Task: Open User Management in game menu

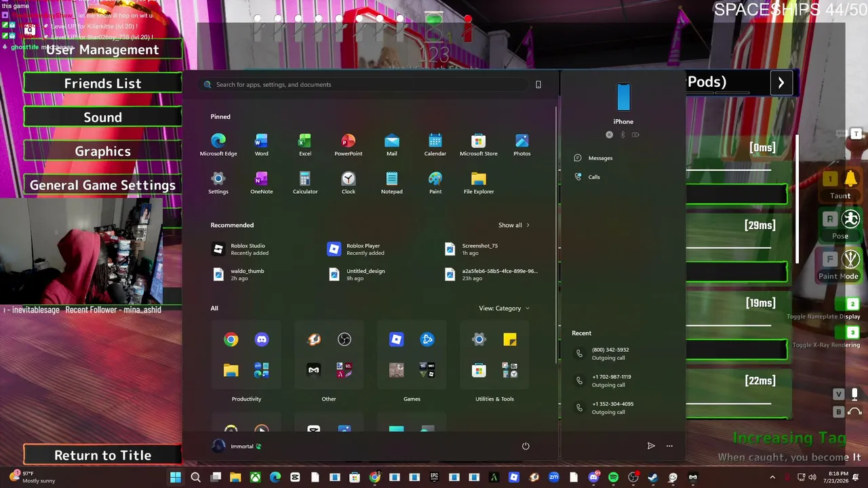Action: pyautogui.click(x=102, y=49)
